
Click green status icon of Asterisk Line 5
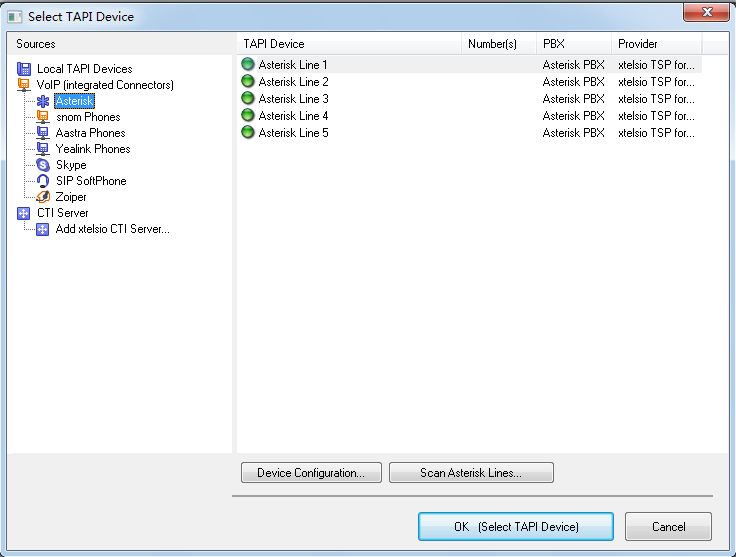point(248,133)
